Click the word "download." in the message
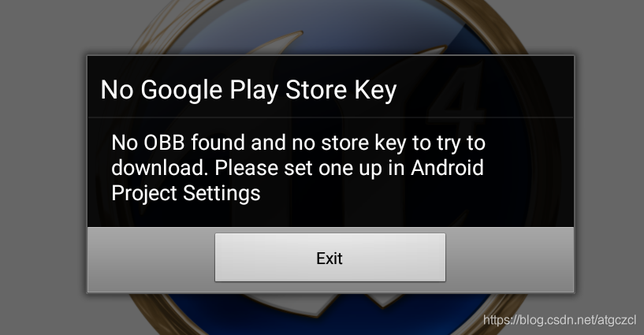This screenshot has width=644, height=335. [160, 168]
